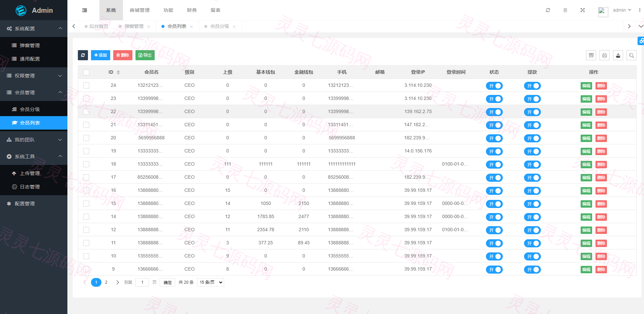Image resolution: width=644 pixels, height=314 pixels.
Task: Click the dark table refresh icon button
Action: (x=83, y=55)
